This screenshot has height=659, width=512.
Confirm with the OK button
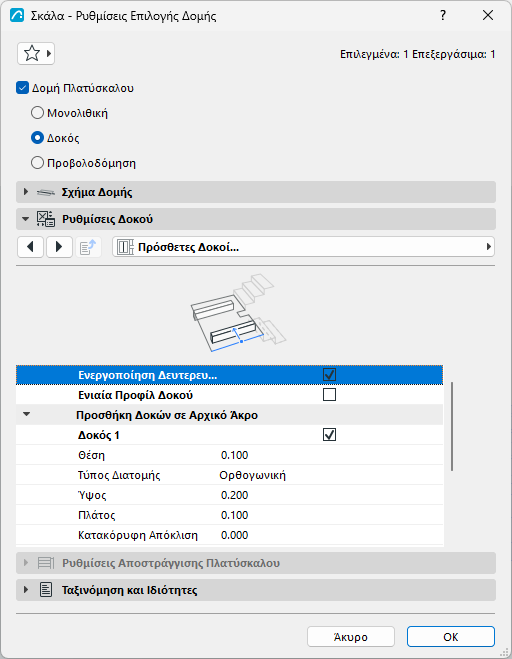451,637
